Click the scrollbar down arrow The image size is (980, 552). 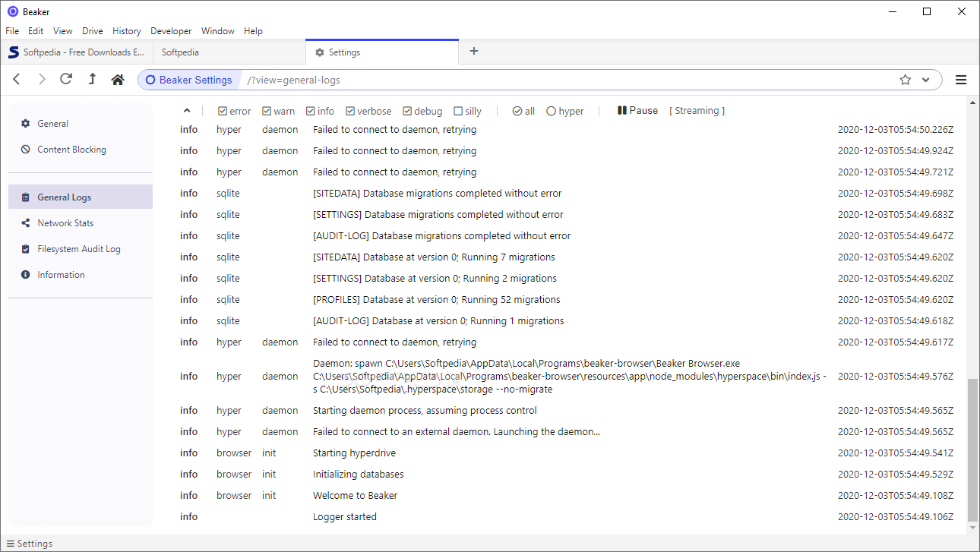tap(972, 527)
